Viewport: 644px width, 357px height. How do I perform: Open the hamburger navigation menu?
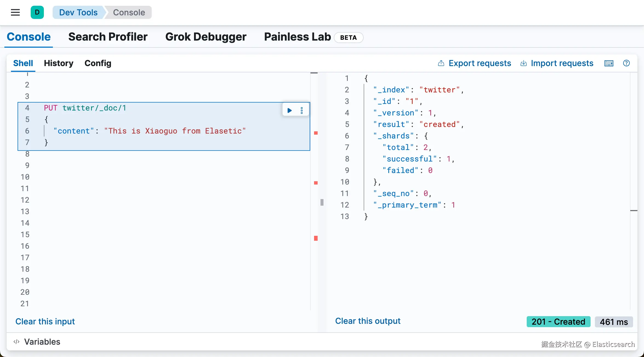point(15,12)
